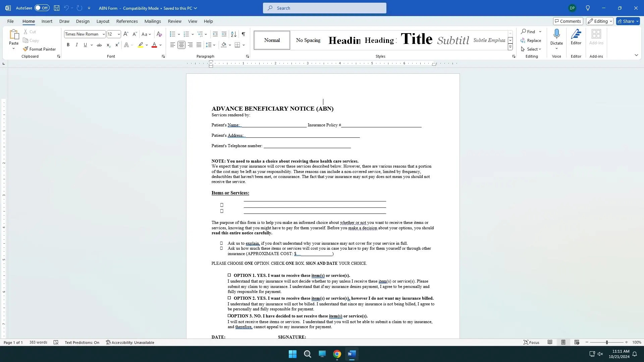This screenshot has width=644, height=362.
Task: Toggle AutoSave switch
Action: (x=42, y=8)
